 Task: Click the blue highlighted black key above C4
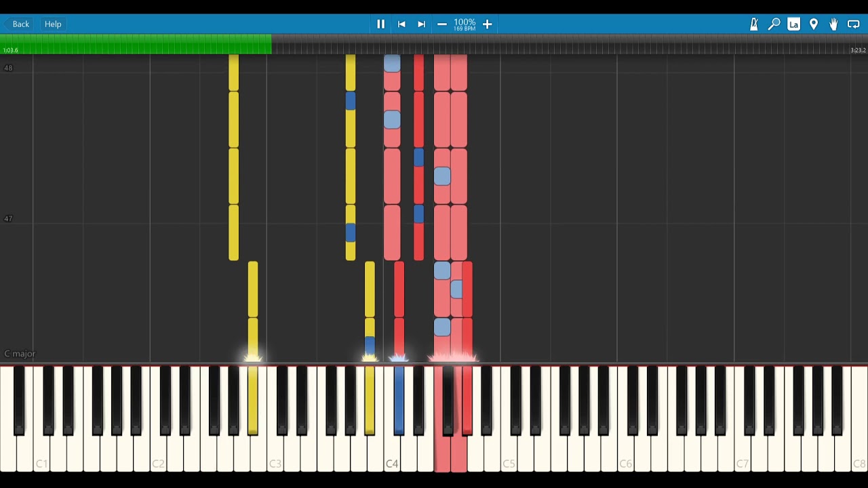pyautogui.click(x=399, y=400)
